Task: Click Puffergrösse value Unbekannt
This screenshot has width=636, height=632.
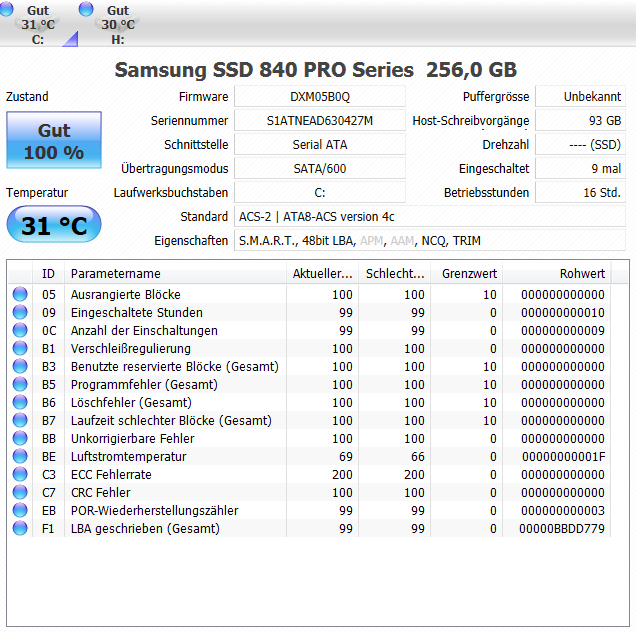Action: pos(580,97)
